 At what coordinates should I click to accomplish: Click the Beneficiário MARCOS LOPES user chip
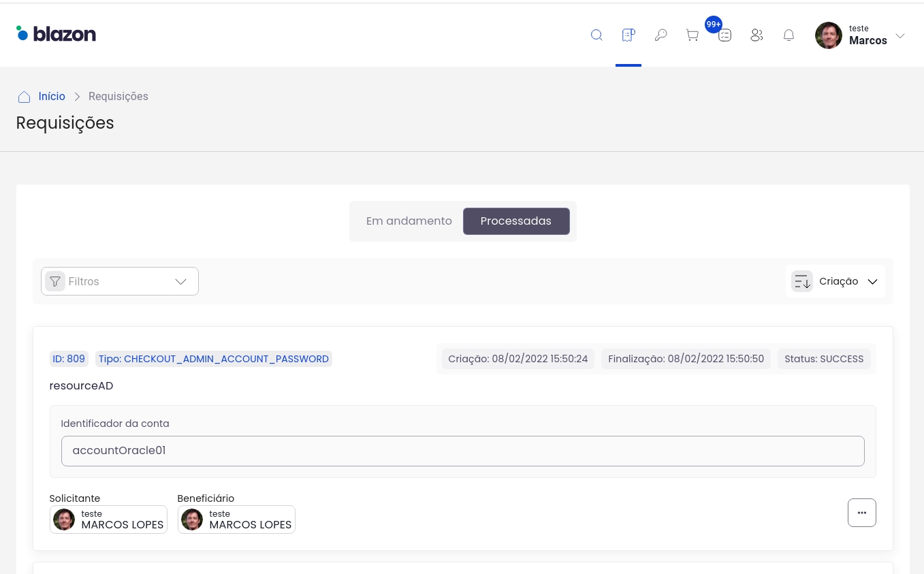236,520
